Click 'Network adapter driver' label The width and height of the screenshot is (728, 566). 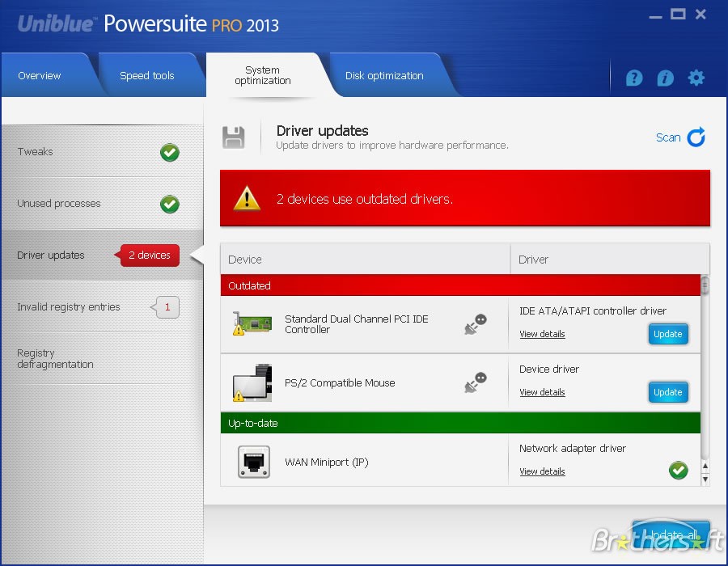tap(573, 448)
